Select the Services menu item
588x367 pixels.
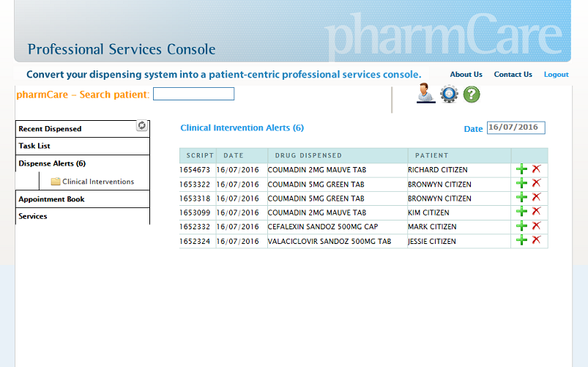pyautogui.click(x=33, y=217)
